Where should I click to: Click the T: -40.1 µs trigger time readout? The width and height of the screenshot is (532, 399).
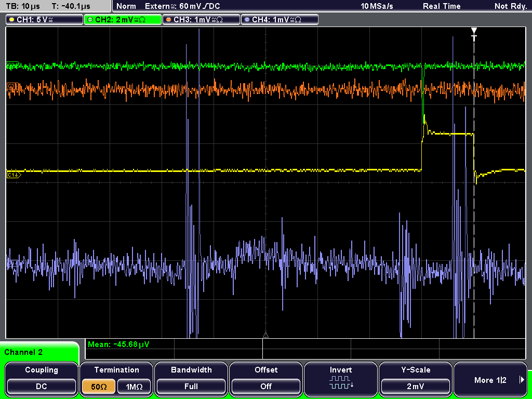71,6
